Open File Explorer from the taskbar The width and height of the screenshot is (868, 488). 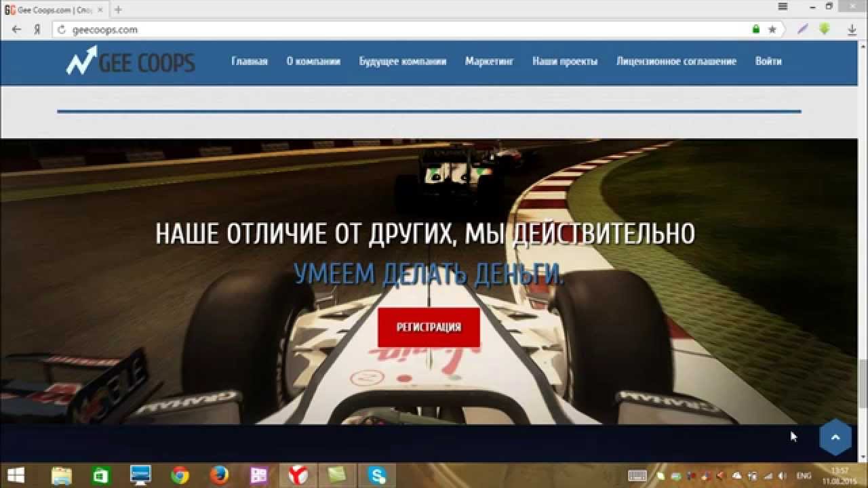pos(62,474)
